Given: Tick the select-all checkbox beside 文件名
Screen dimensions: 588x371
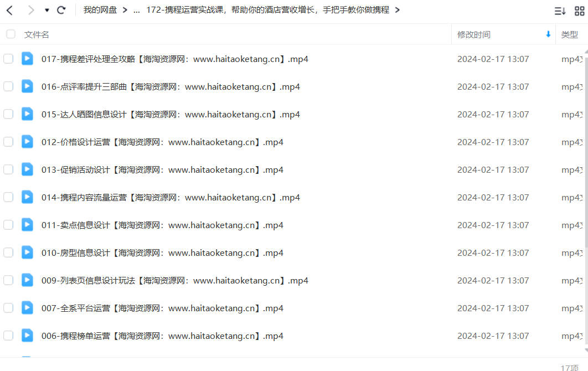Looking at the screenshot, I should [x=11, y=34].
